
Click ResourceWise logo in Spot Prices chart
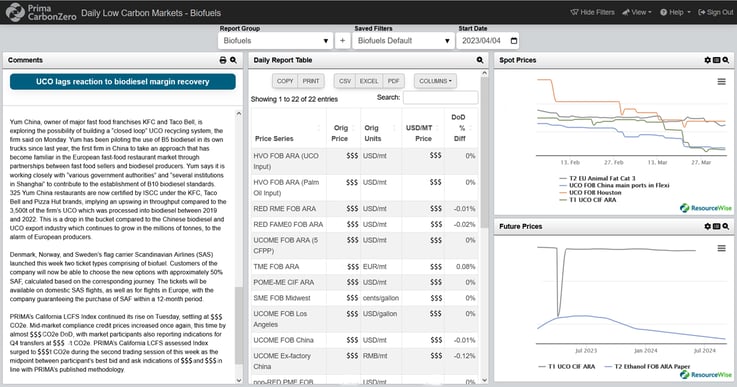point(706,208)
